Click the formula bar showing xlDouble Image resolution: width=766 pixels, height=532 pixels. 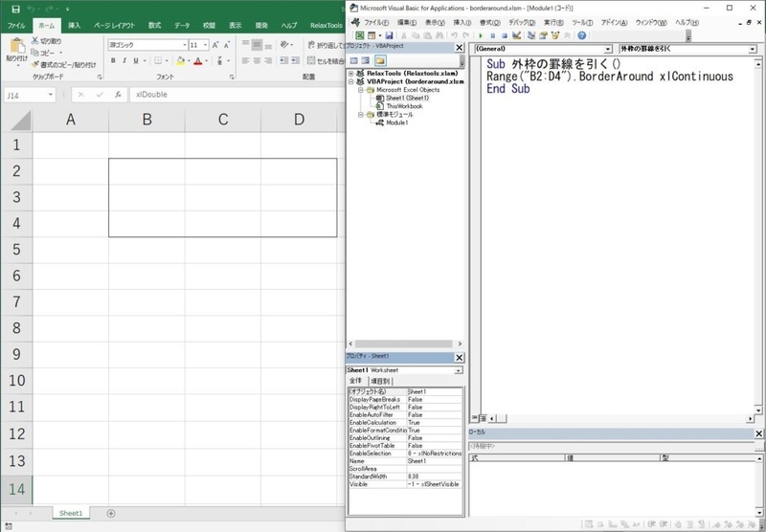[237, 95]
